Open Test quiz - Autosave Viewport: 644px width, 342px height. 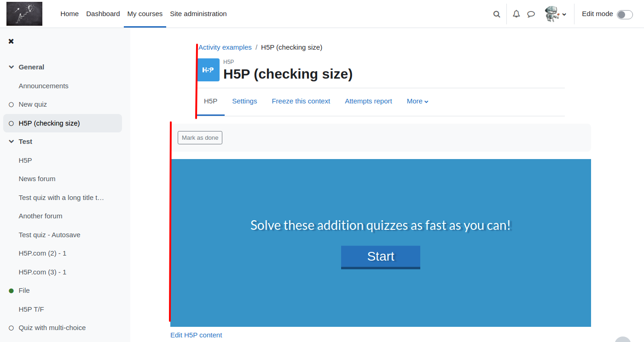tap(50, 235)
